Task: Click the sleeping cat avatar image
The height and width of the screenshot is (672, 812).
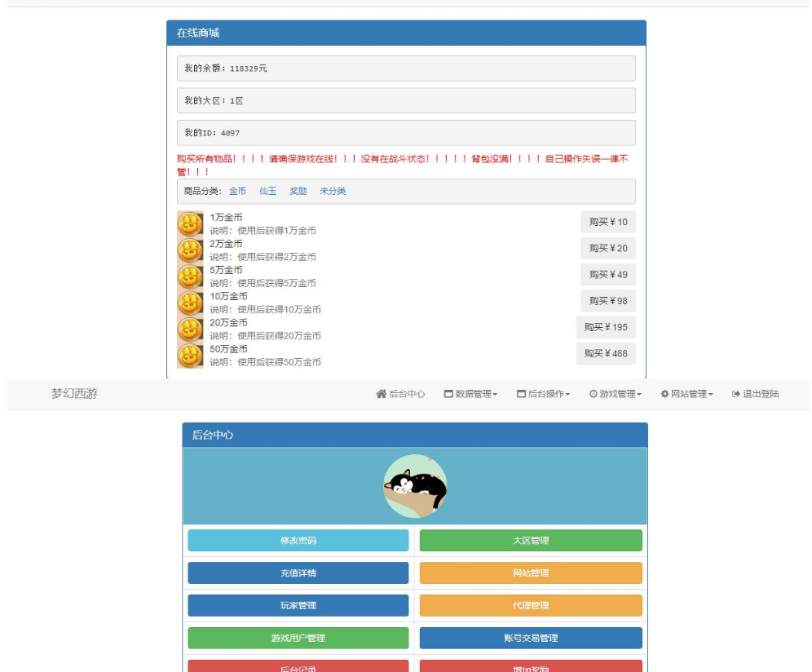Action: click(x=415, y=486)
